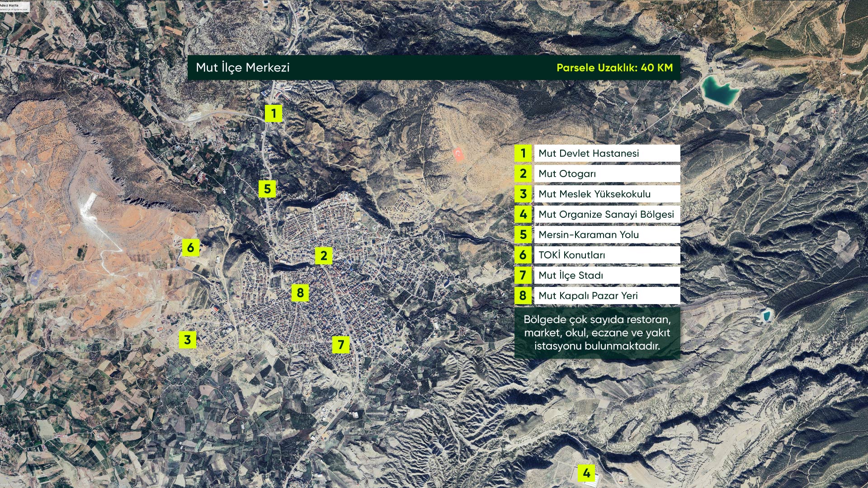This screenshot has height=488, width=868.
Task: Click map marker 1 for Mut Devlet Hastanesi
Action: click(x=274, y=113)
